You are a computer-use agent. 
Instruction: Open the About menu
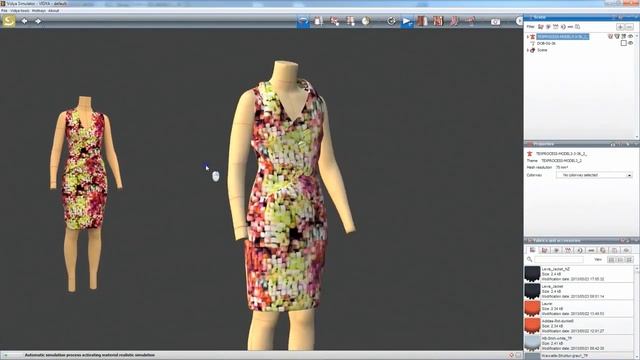[x=54, y=11]
